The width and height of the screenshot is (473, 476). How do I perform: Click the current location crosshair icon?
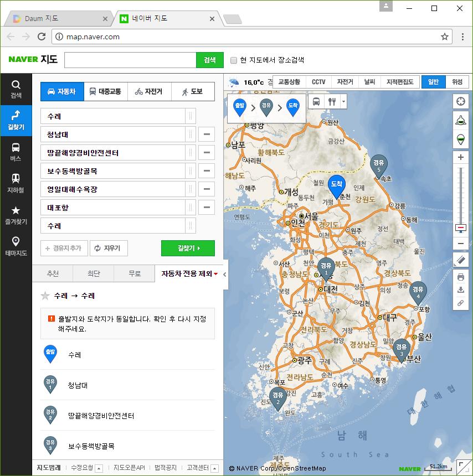pos(460,102)
